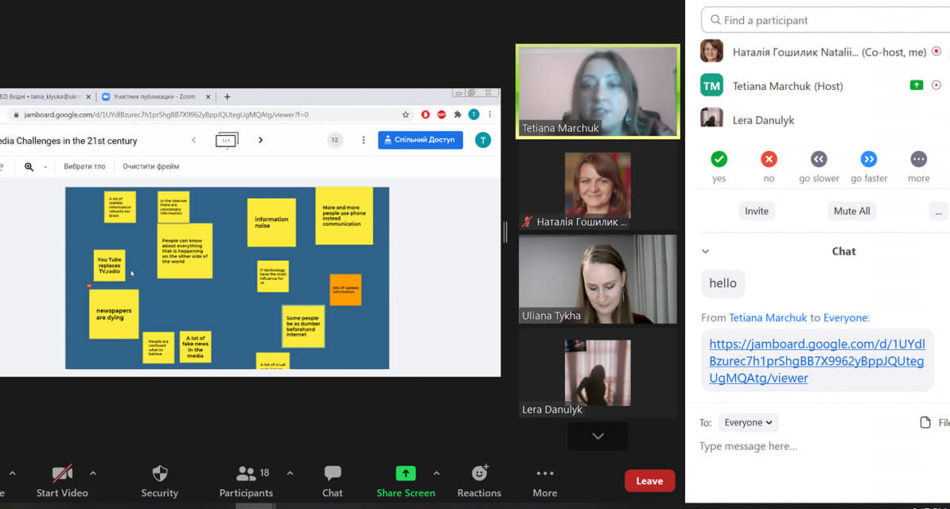Open the Chat bubble icon

click(332, 473)
